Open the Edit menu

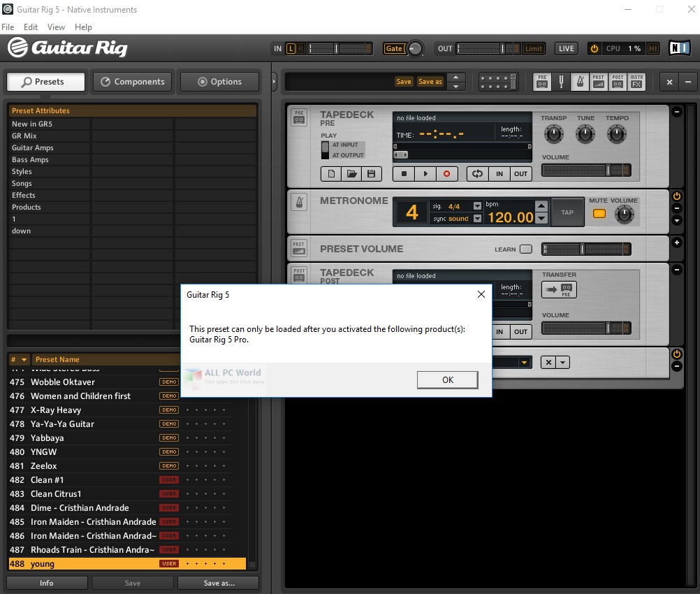30,27
